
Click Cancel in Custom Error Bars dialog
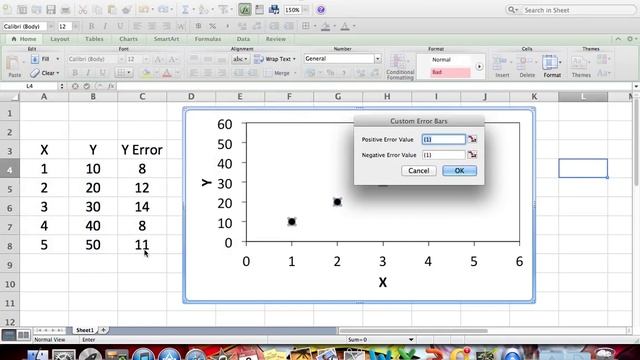coord(419,171)
